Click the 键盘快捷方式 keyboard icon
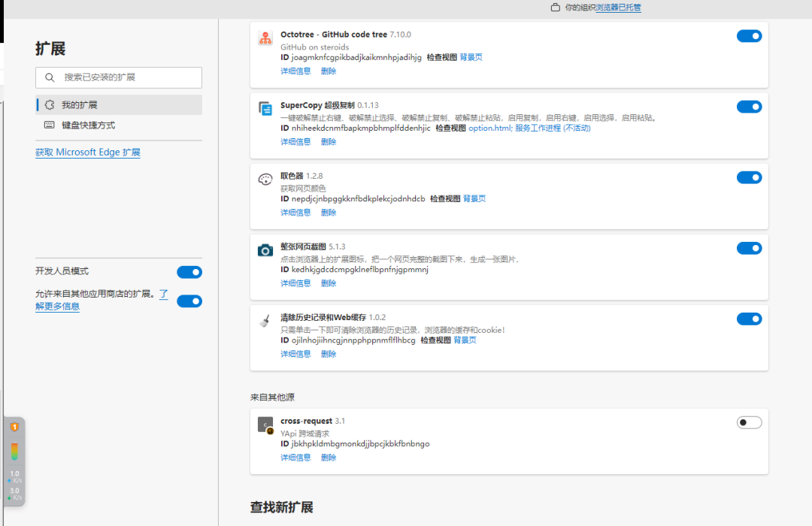Image resolution: width=812 pixels, height=526 pixels. [49, 125]
